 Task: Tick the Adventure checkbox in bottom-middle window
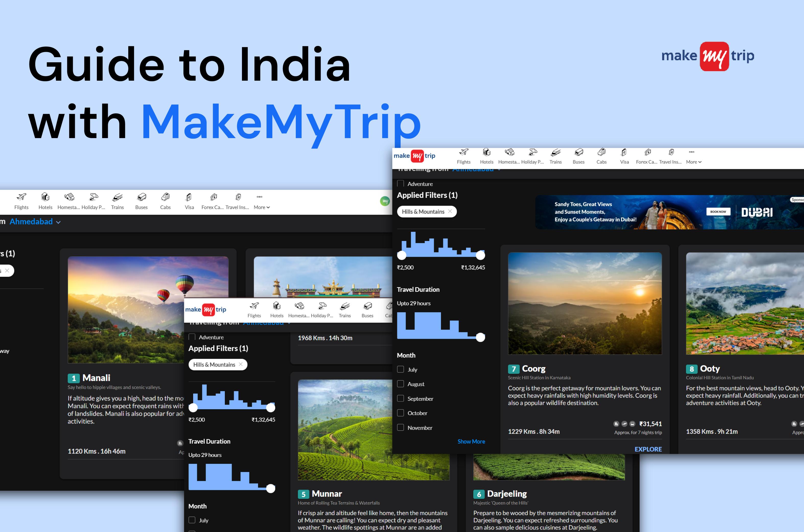(x=192, y=337)
